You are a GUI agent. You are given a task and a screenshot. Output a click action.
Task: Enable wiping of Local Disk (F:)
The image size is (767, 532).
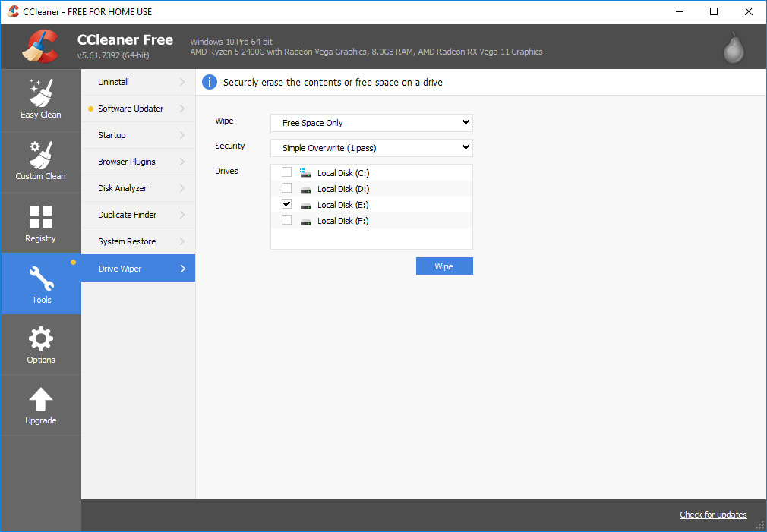click(286, 219)
